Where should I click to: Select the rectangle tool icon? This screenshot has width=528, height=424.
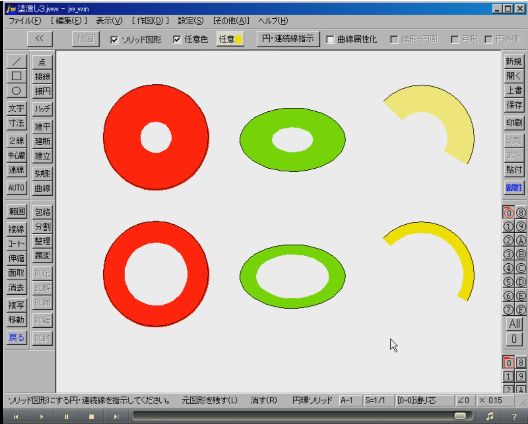coord(16,76)
